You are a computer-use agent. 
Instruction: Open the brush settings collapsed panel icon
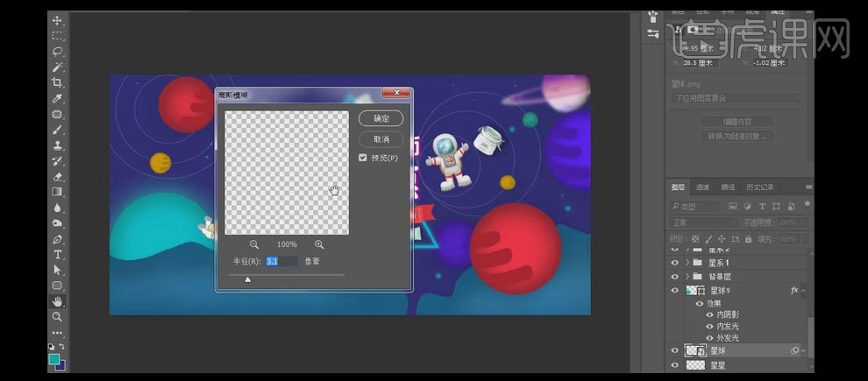pos(652,34)
